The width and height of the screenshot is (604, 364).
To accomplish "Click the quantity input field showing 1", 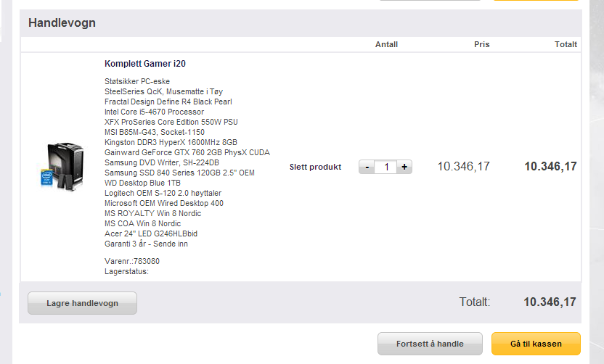I will 386,167.
